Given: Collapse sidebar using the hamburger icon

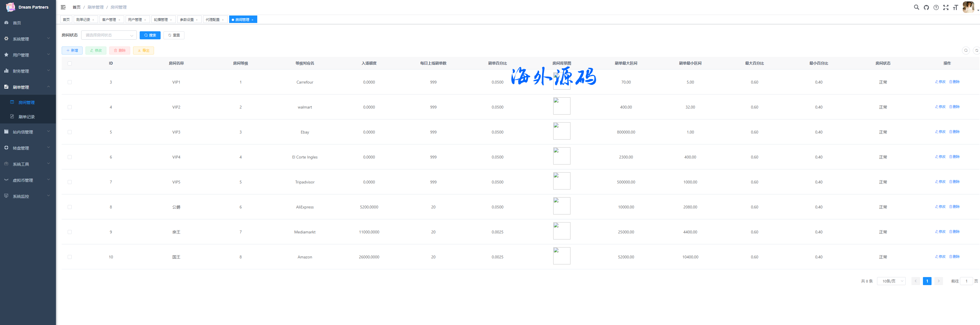Looking at the screenshot, I should point(63,7).
